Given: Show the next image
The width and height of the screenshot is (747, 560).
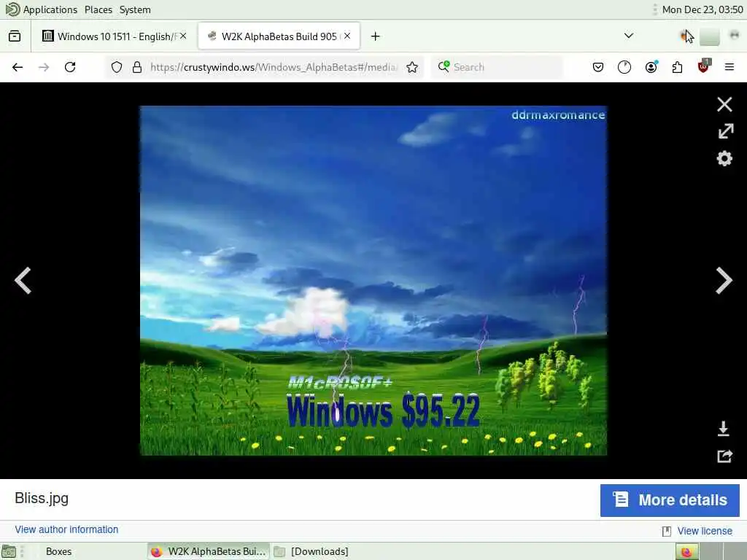Looking at the screenshot, I should 724,281.
